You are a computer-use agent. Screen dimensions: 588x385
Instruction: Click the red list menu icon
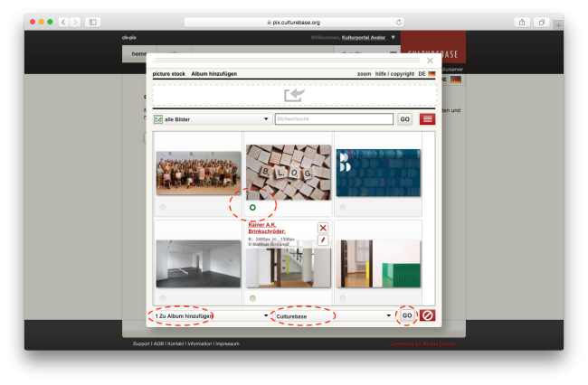point(427,119)
